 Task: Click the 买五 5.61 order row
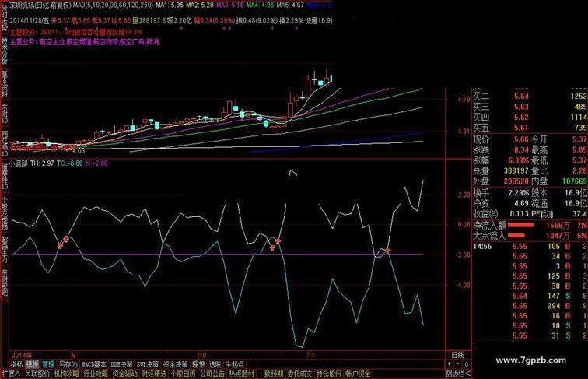click(530, 128)
